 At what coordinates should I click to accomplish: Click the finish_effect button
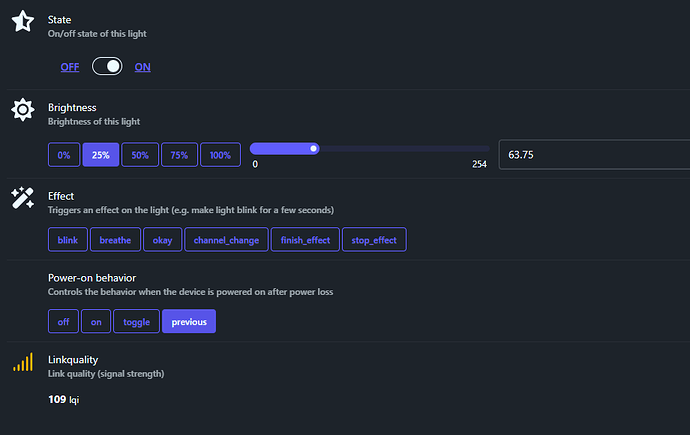pyautogui.click(x=305, y=240)
